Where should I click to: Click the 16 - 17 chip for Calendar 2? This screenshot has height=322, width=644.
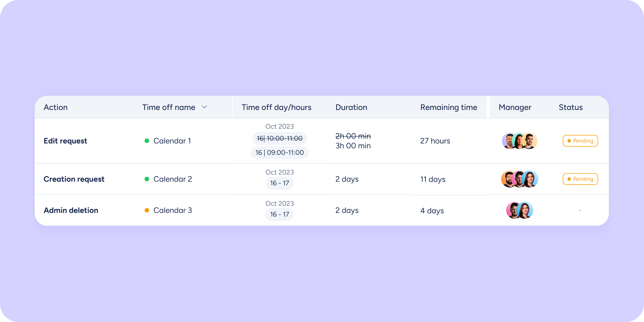(280, 183)
